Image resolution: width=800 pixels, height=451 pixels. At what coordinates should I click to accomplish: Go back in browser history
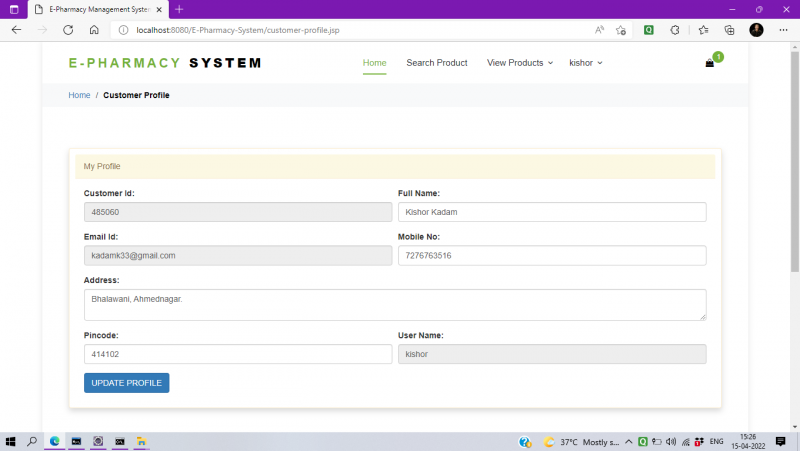coord(16,30)
